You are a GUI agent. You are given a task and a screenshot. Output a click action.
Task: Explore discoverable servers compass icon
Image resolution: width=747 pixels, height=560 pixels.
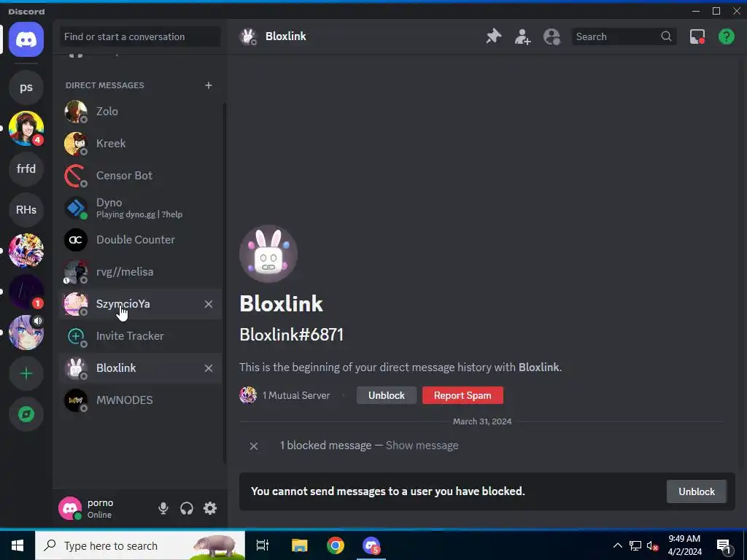[26, 414]
